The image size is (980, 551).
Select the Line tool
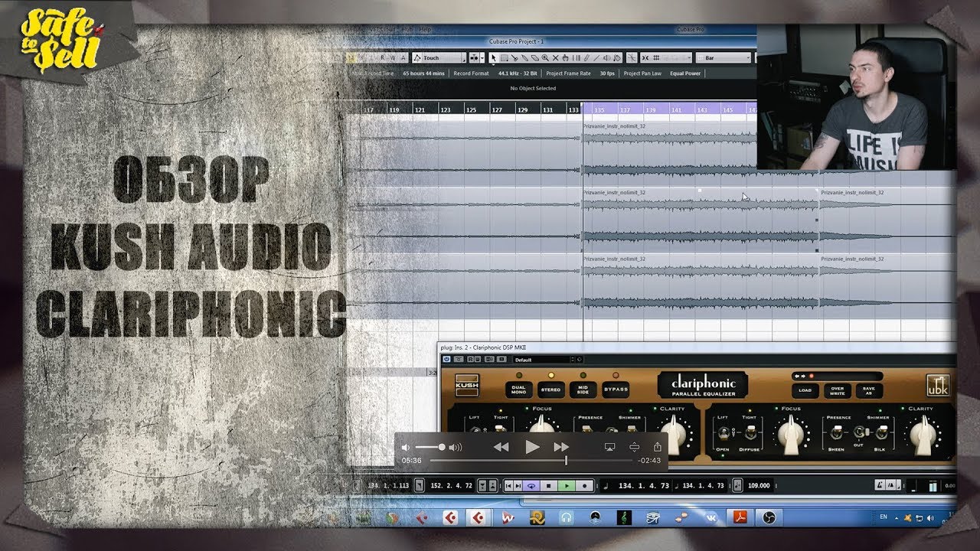(596, 57)
